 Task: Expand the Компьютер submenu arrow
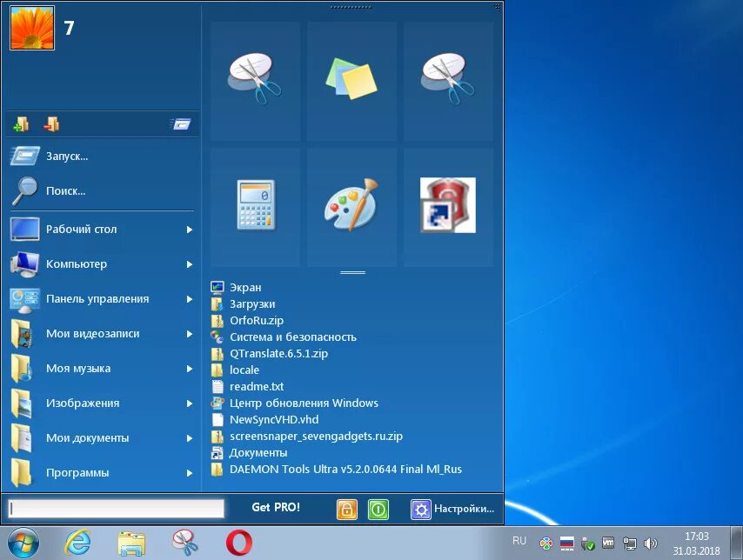[x=190, y=264]
